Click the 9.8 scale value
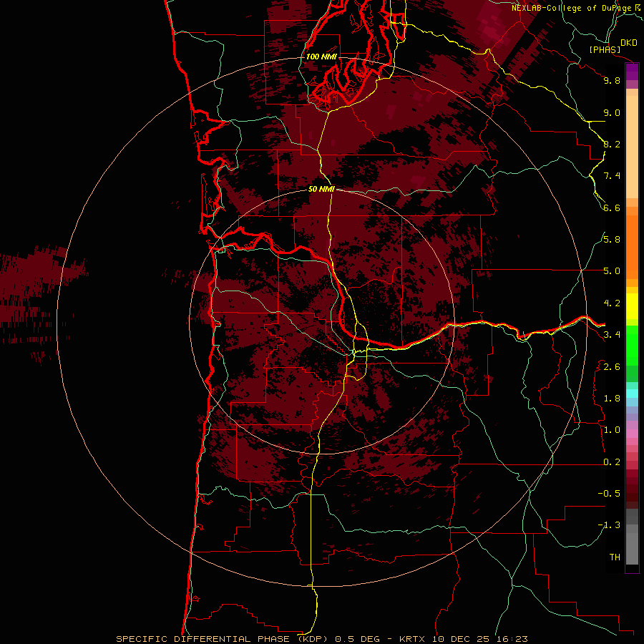The image size is (644, 644). point(612,80)
